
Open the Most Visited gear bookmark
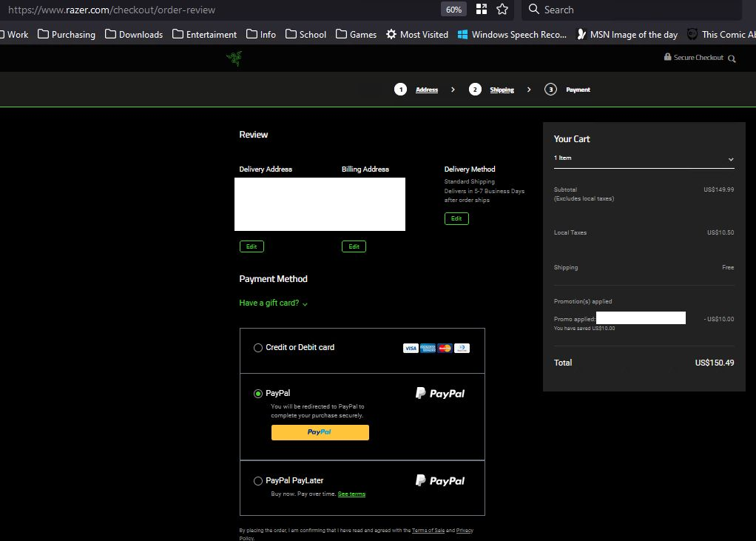click(x=417, y=34)
